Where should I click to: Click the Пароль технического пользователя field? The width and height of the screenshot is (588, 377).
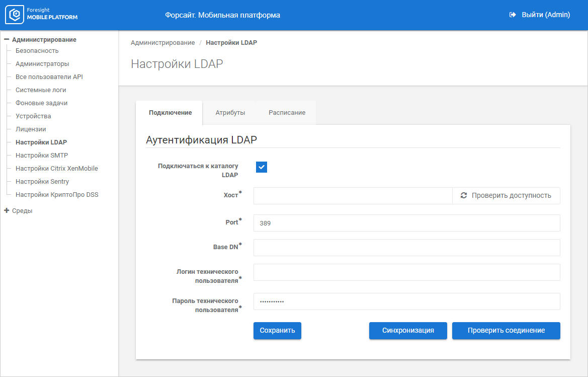click(x=406, y=301)
